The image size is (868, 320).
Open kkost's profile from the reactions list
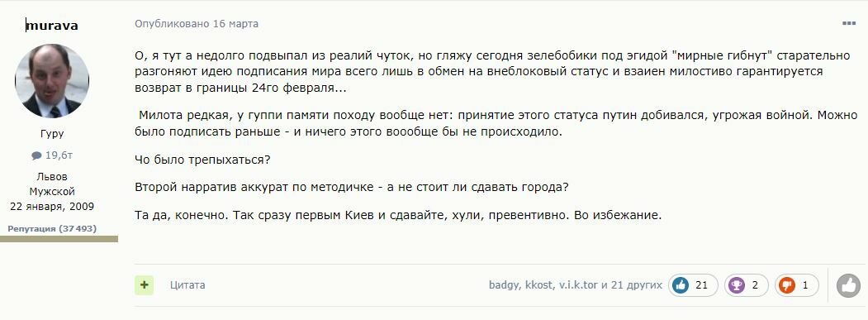click(538, 285)
